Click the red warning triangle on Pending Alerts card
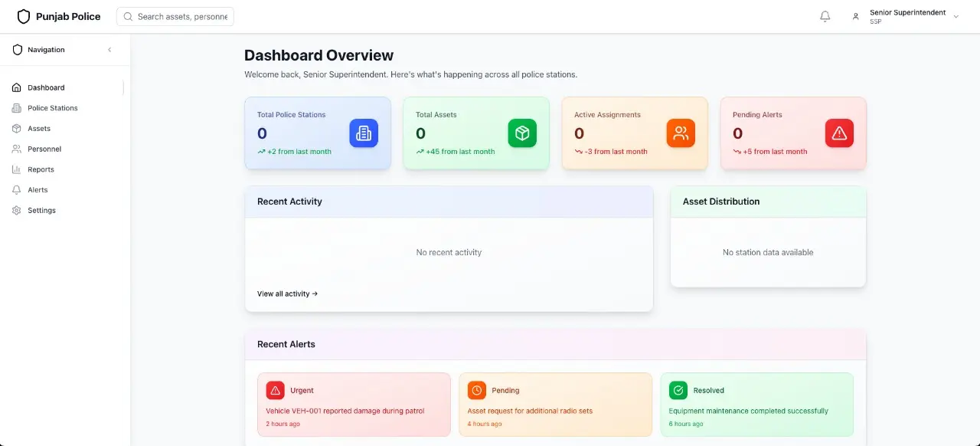This screenshot has width=980, height=446. pyautogui.click(x=839, y=133)
